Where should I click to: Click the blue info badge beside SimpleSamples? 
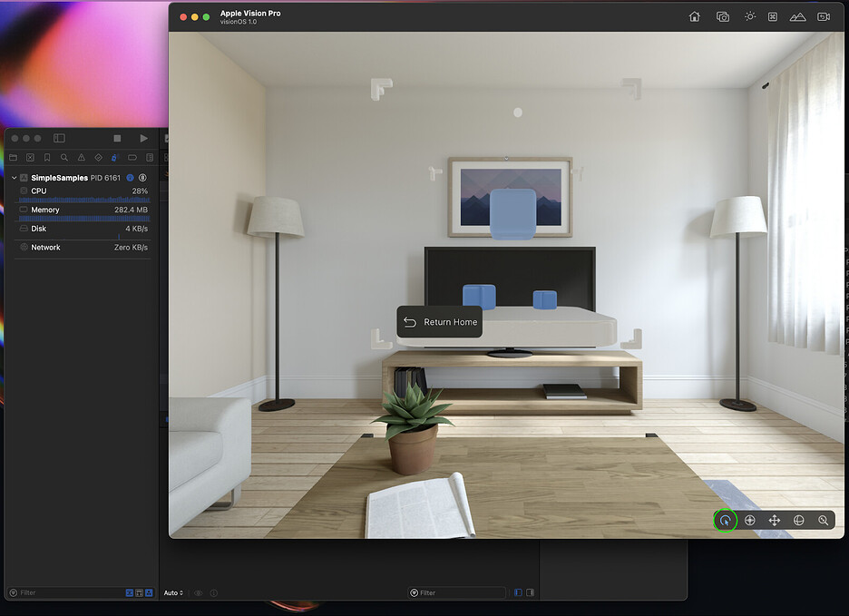(130, 178)
